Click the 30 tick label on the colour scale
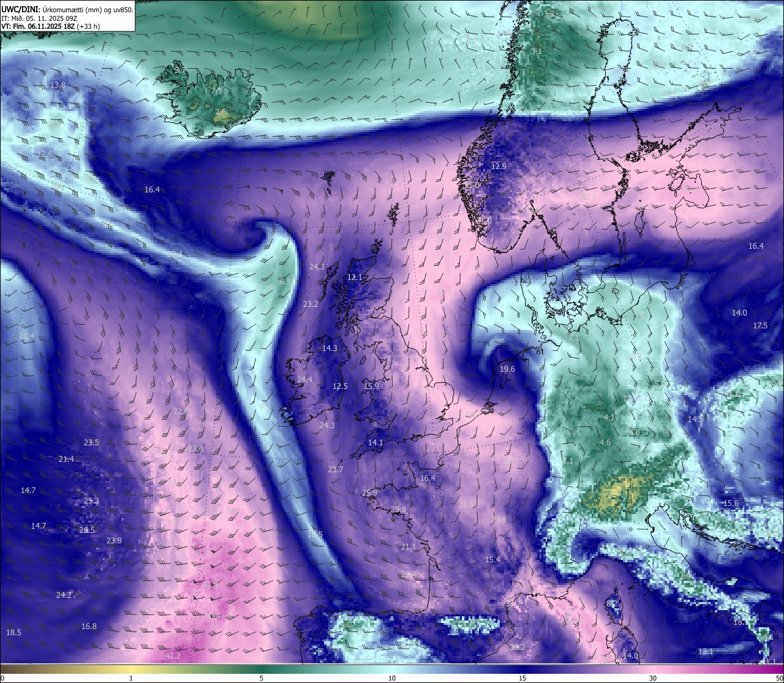The image size is (784, 683). pos(653,678)
